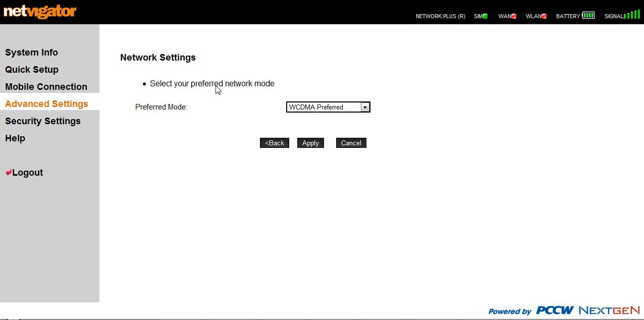Go to Quick Setup
The height and width of the screenshot is (320, 644).
click(x=32, y=70)
